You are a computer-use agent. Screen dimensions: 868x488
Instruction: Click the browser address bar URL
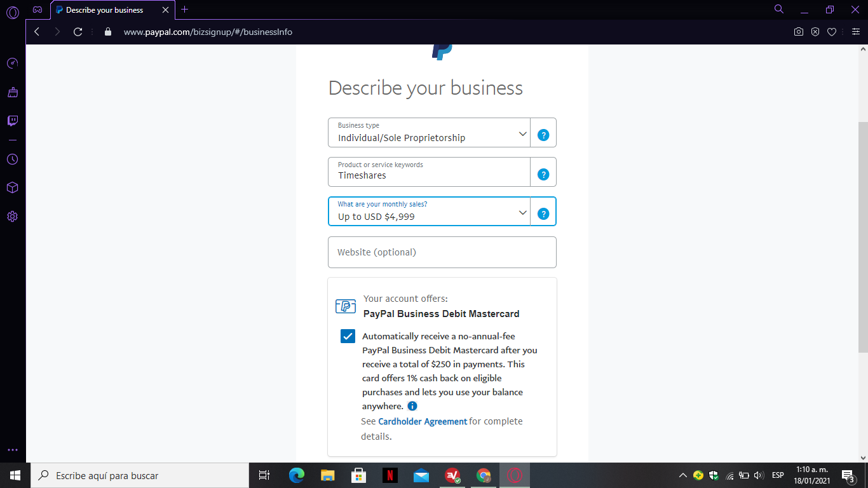[208, 32]
